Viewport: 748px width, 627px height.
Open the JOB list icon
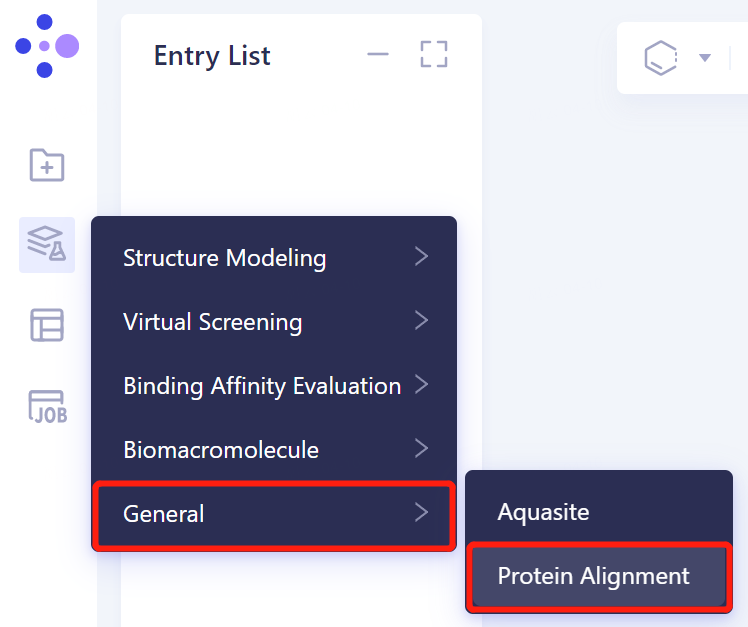[x=47, y=407]
